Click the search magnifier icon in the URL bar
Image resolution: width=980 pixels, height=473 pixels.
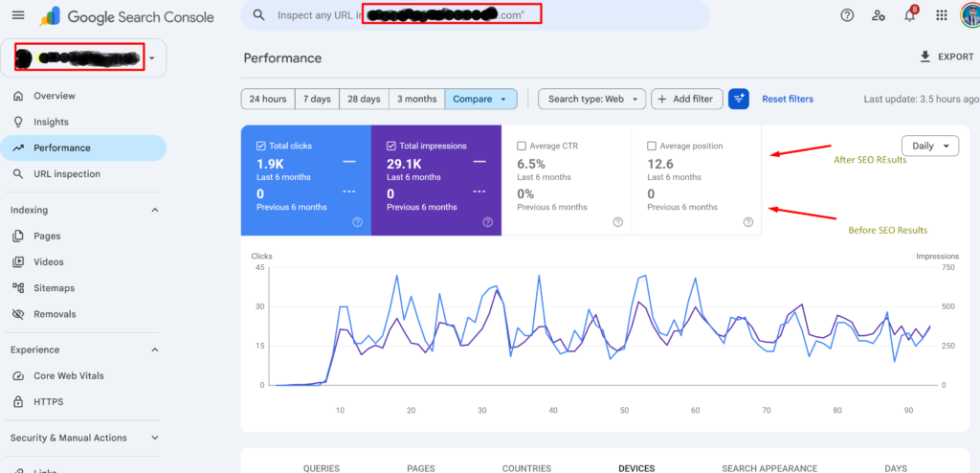(x=258, y=15)
